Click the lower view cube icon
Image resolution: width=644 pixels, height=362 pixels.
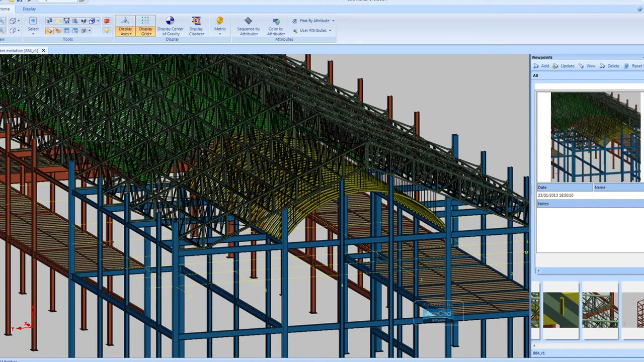13,31
